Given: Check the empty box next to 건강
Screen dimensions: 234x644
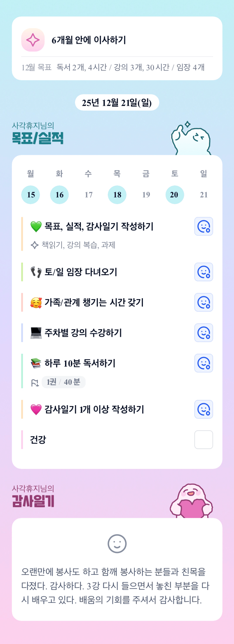Looking at the screenshot, I should [x=203, y=440].
